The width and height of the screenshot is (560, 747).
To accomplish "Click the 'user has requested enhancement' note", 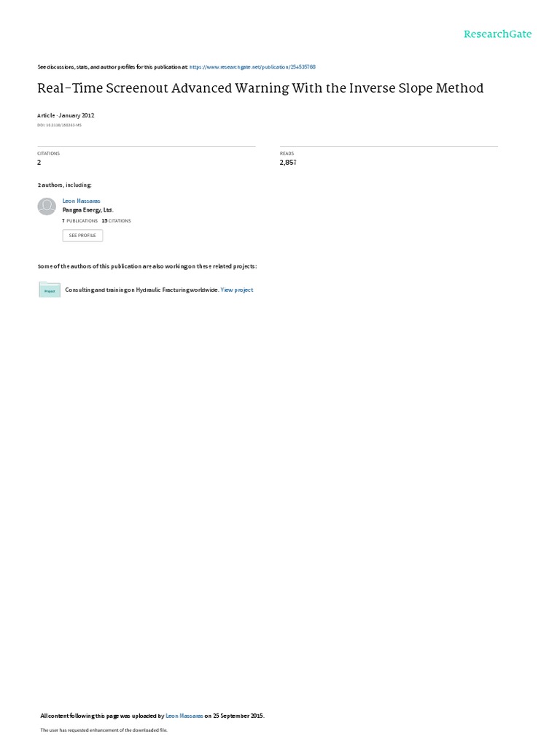I will pos(104,729).
